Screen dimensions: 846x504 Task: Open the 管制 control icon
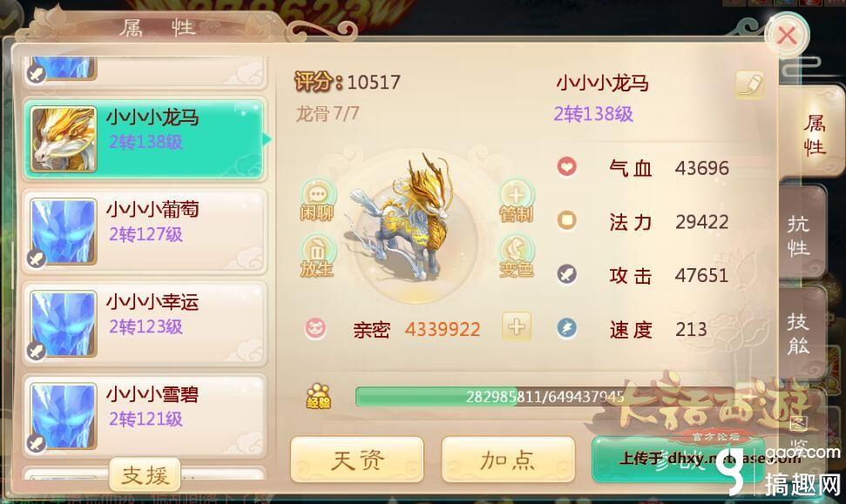coord(517,201)
